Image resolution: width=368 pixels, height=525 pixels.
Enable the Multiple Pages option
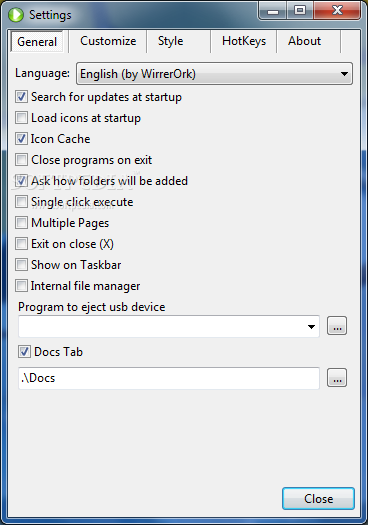pos(21,223)
